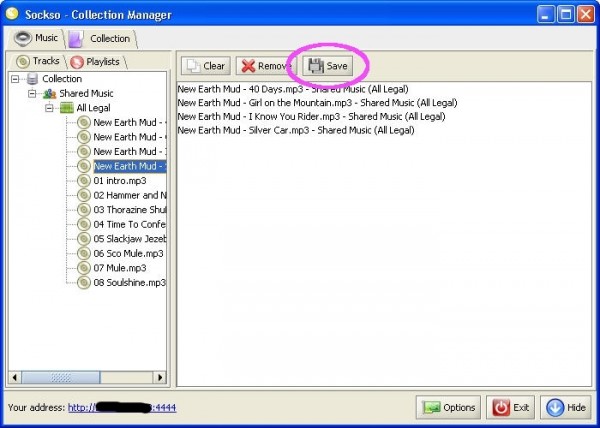Click the Collection tab purple icon
600x428 pixels.
click(x=76, y=39)
